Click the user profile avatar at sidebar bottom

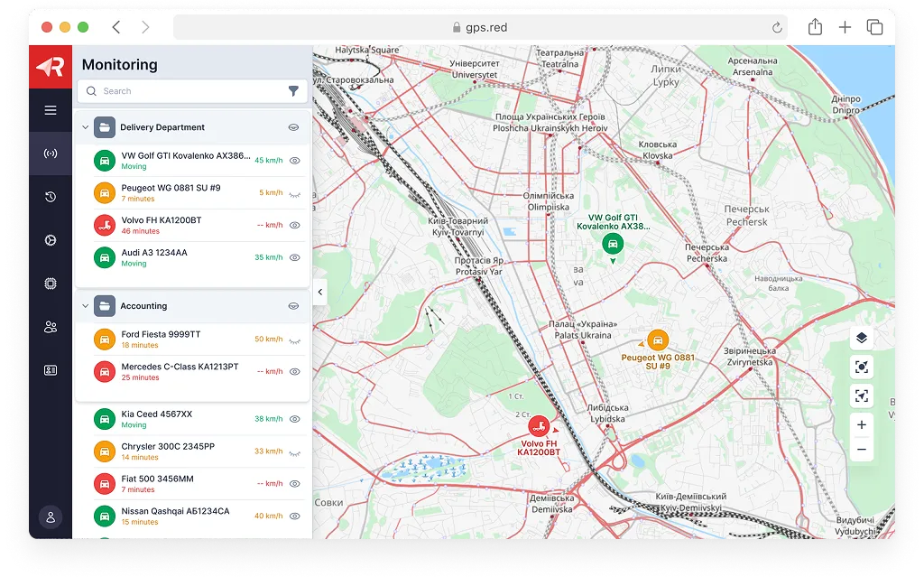51,517
